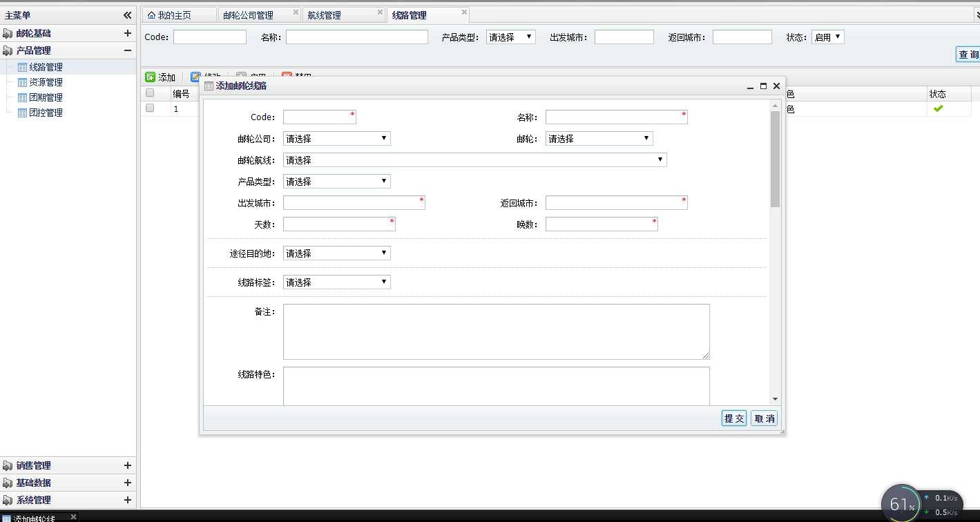This screenshot has height=522, width=980.
Task: Click the folder icon beside 销售管理
Action: [x=8, y=465]
